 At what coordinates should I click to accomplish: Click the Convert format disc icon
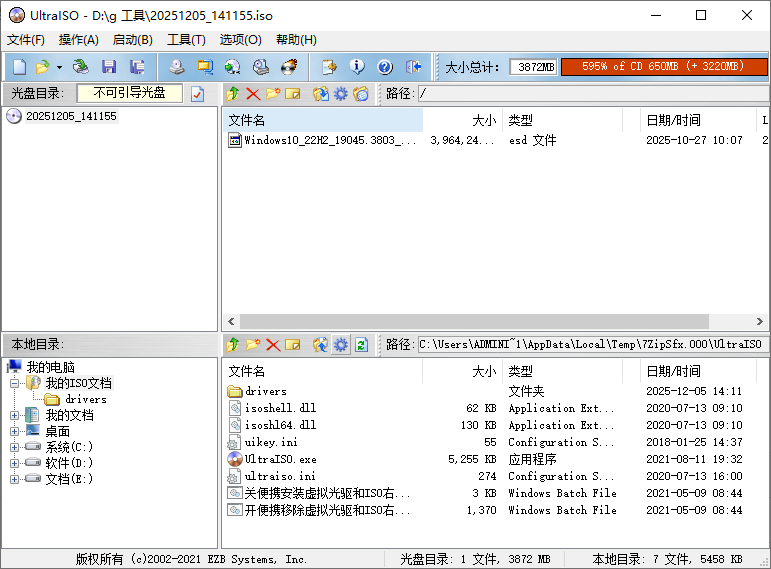point(233,67)
